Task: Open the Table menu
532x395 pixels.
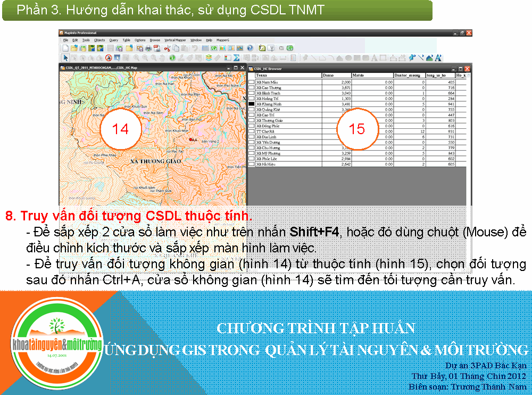Action: 126,40
